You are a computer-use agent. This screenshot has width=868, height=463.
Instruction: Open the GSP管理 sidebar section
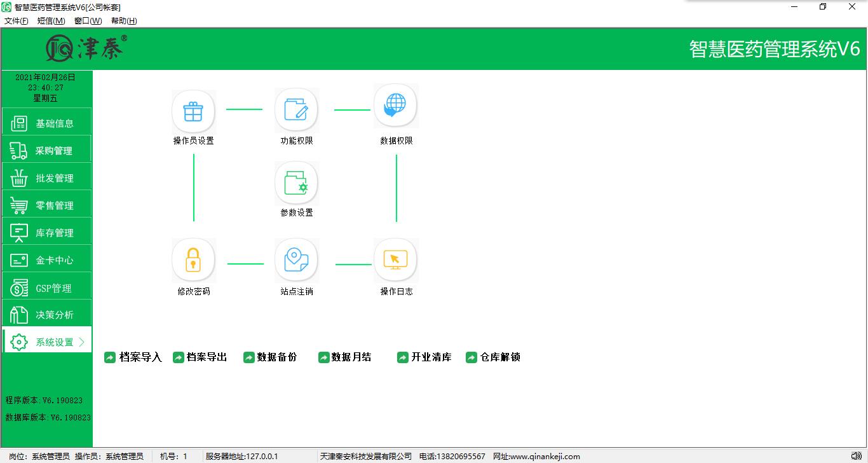coord(47,288)
